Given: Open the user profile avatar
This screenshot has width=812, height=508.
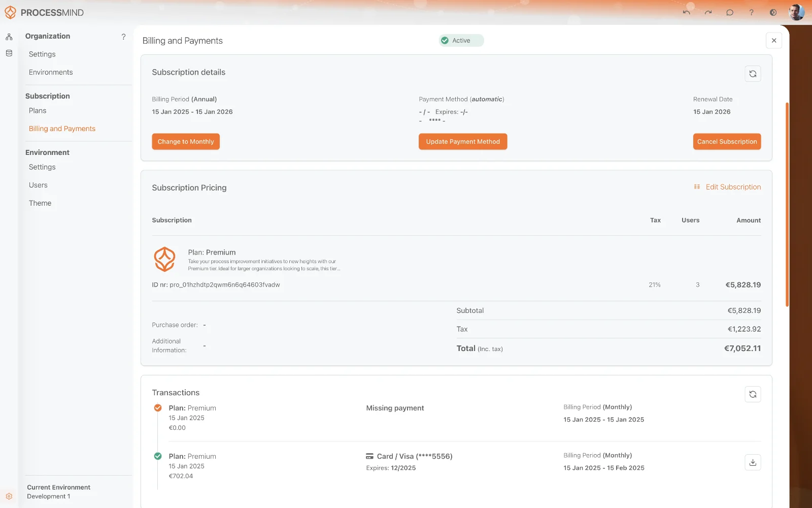Looking at the screenshot, I should [x=796, y=12].
